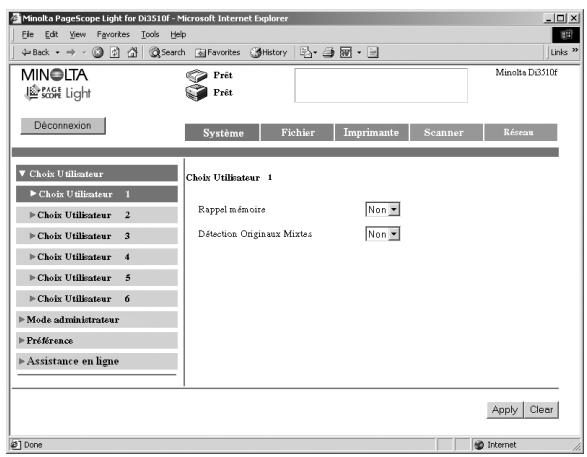Collapse the Choix Utilisateur section header
Image resolution: width=587 pixels, height=457 pixels.
pyautogui.click(x=97, y=174)
